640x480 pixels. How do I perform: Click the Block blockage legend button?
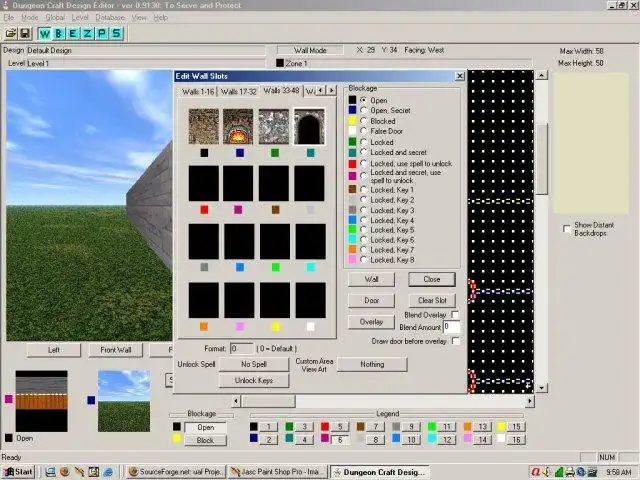[x=206, y=440]
